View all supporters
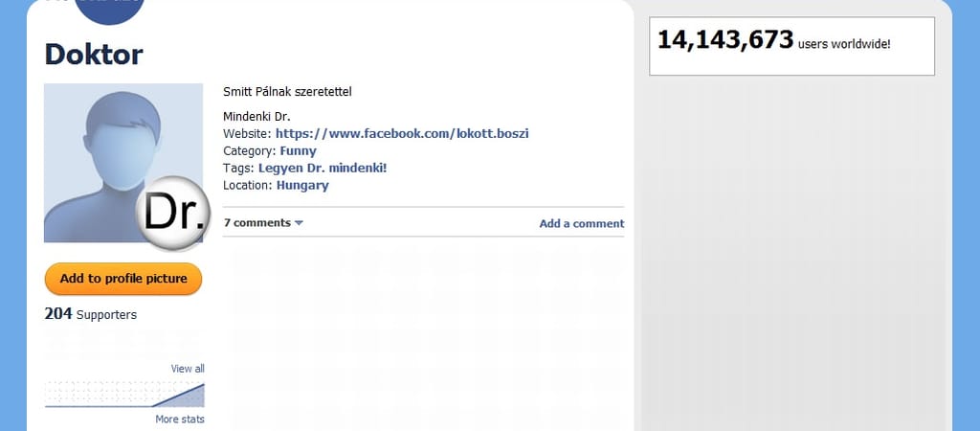This screenshot has width=980, height=431. tap(188, 369)
